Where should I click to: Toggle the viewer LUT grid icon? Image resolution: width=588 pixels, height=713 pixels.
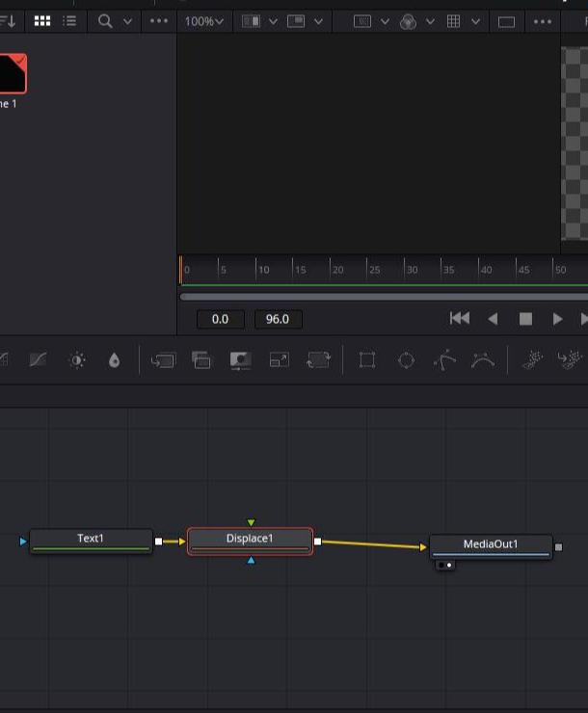tap(453, 21)
